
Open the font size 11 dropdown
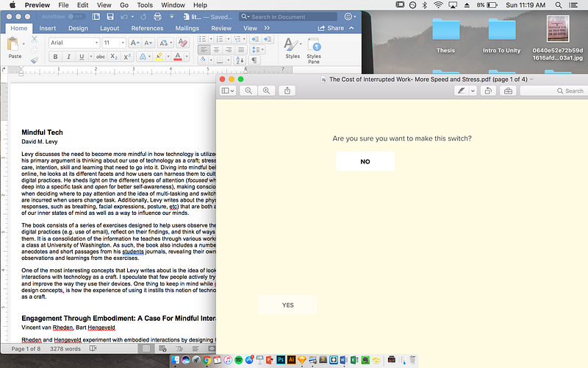point(123,43)
